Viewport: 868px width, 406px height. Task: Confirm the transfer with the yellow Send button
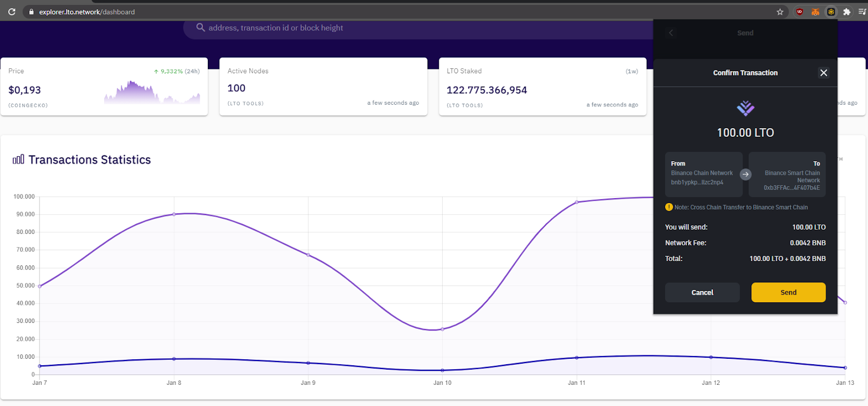pos(788,292)
